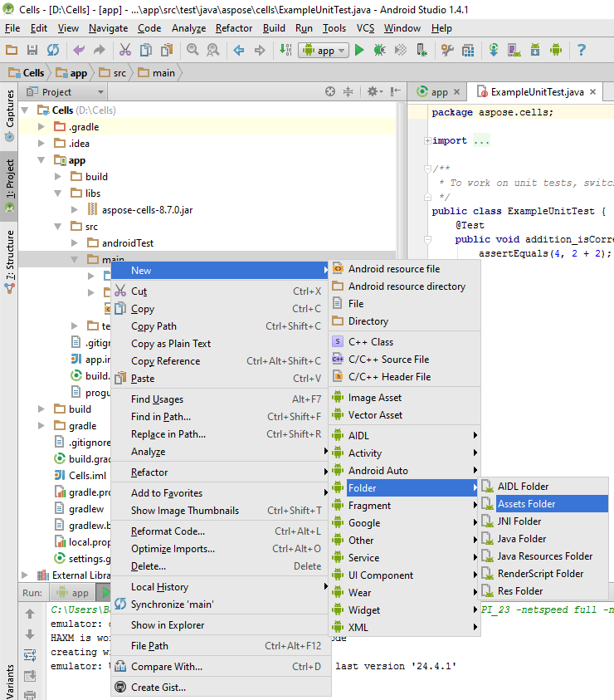Open the Build menu
Image resolution: width=614 pixels, height=700 pixels.
(x=274, y=28)
